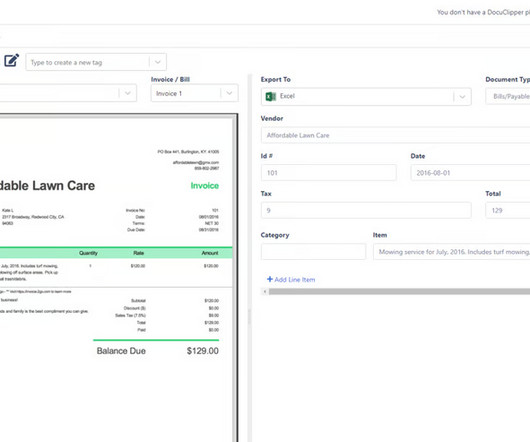The height and width of the screenshot is (442, 530).
Task: Open the tag creation dropdown arrow
Action: (x=158, y=62)
